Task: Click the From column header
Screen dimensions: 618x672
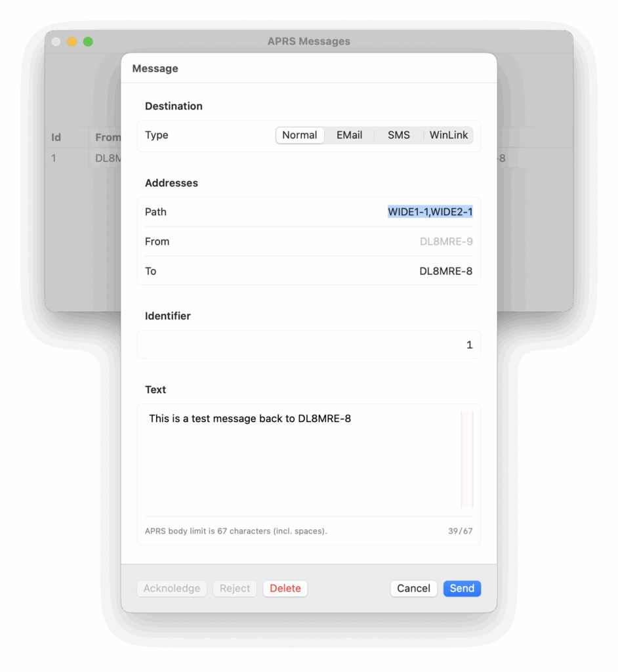Action: (107, 138)
